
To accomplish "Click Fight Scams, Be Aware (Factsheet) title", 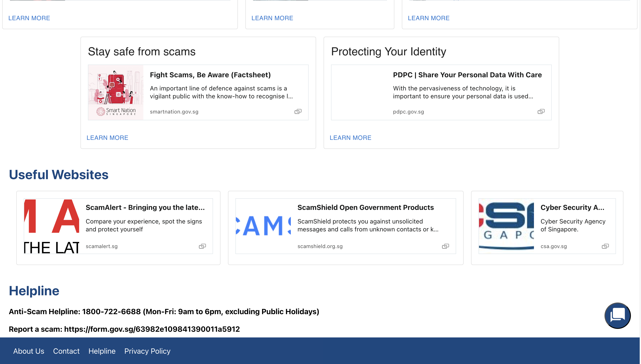I will tap(210, 75).
